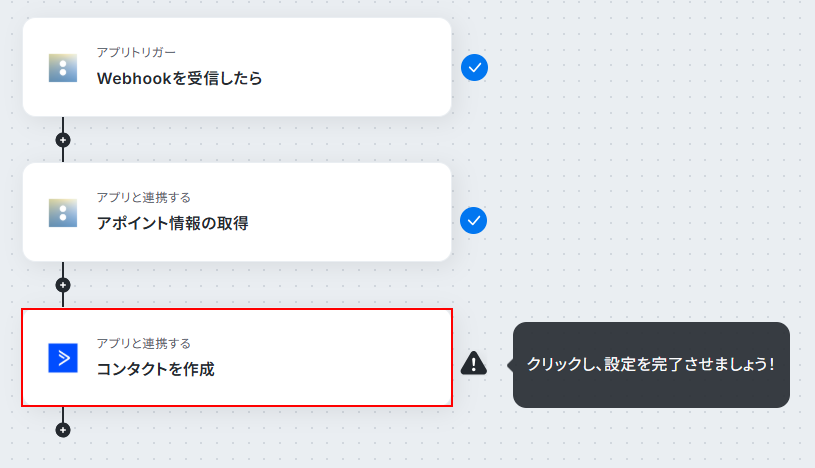Click empty dotted canvas area right of cards
Screen dimensions: 815x468
click(650, 156)
